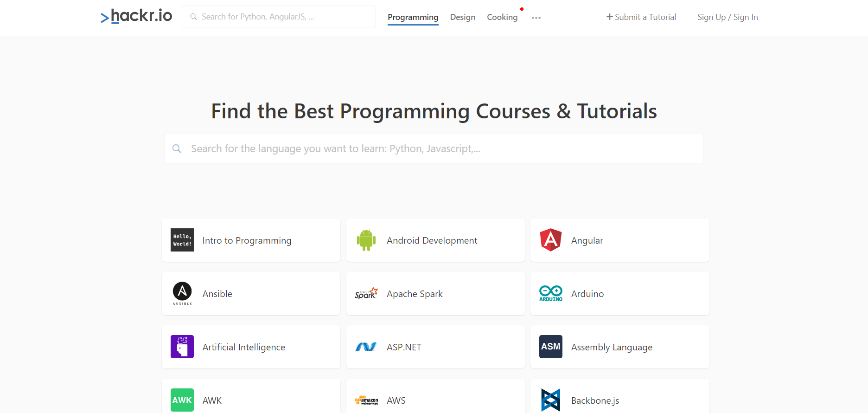Click the Amazon web services logo
The image size is (868, 413).
366,400
